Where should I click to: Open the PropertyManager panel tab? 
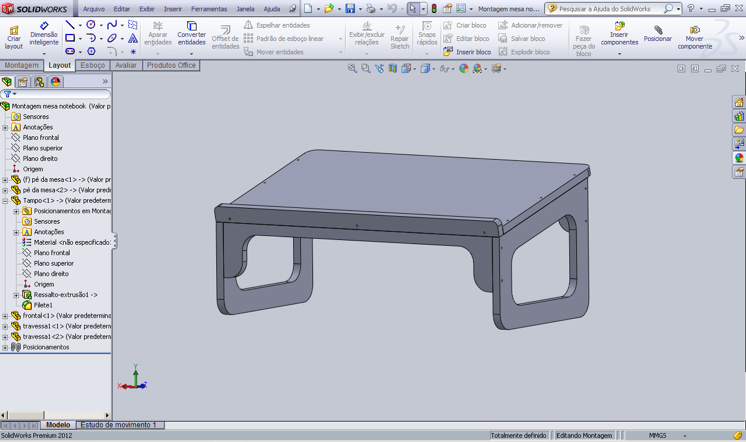23,81
